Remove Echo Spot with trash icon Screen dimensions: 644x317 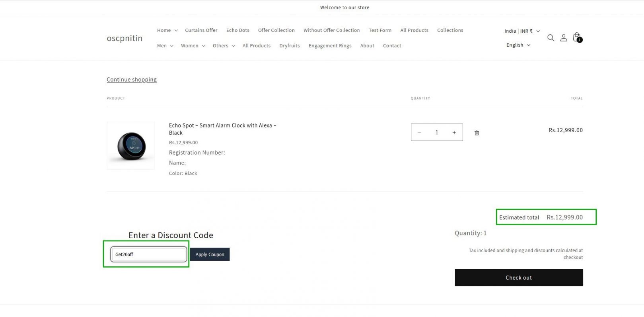click(477, 133)
